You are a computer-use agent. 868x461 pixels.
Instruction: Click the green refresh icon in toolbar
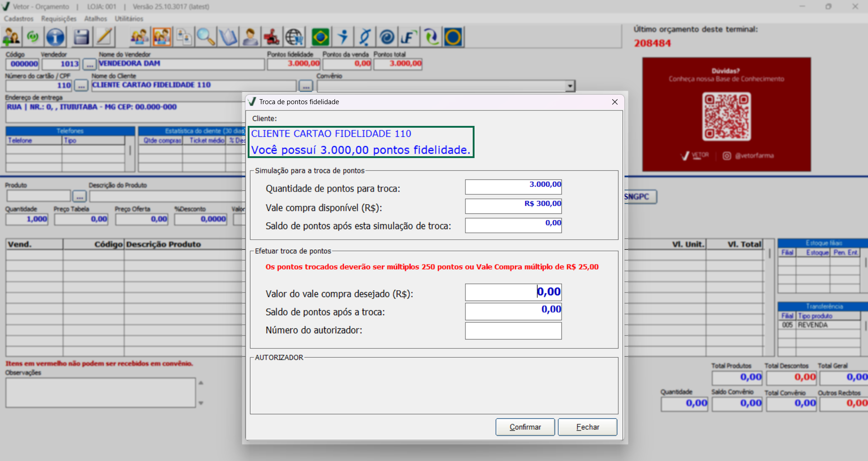click(x=33, y=37)
